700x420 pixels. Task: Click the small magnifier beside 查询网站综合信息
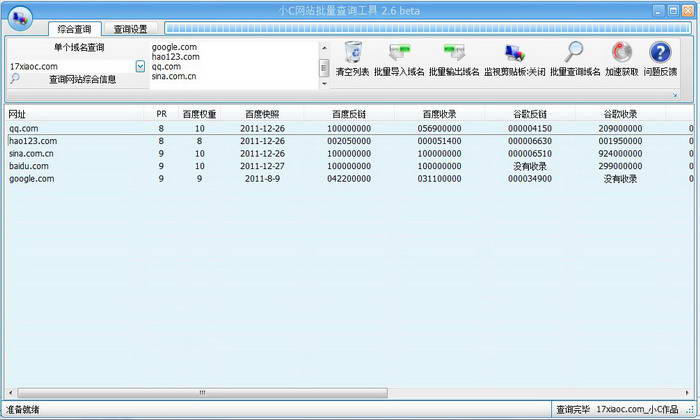15,79
